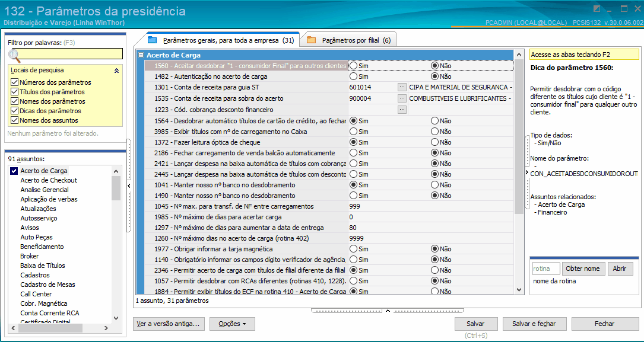Viewport: 644px width, 342px height.
Task: Click subjects list horizontal scroll right arrow
Action: pyautogui.click(x=106, y=328)
